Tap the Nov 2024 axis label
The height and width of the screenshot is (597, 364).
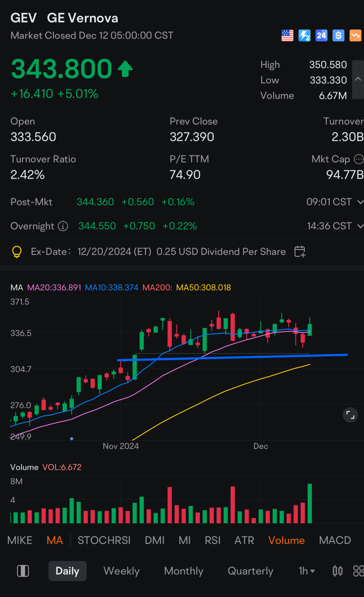121,446
